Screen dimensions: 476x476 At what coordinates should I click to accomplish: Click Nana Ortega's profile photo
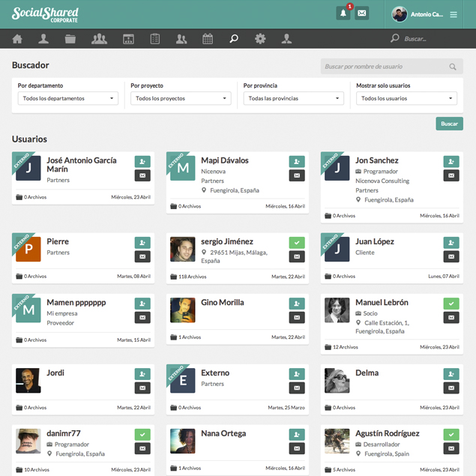coord(183,441)
